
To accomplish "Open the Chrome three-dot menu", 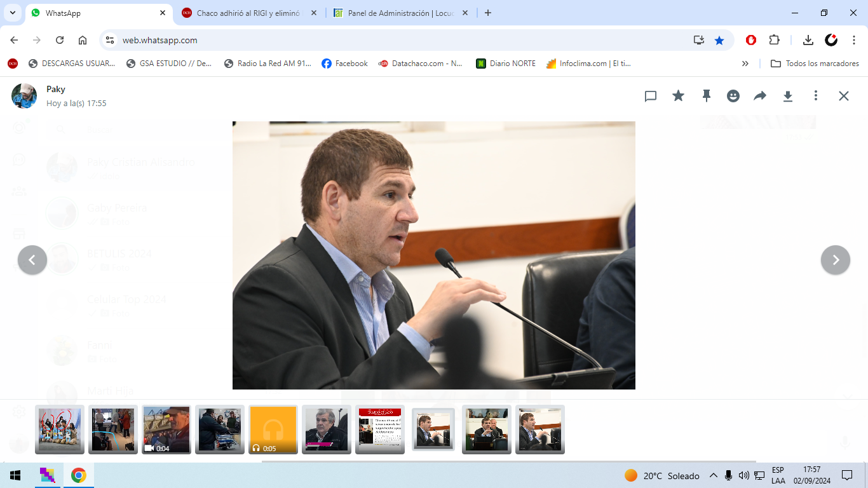I will [x=854, y=40].
